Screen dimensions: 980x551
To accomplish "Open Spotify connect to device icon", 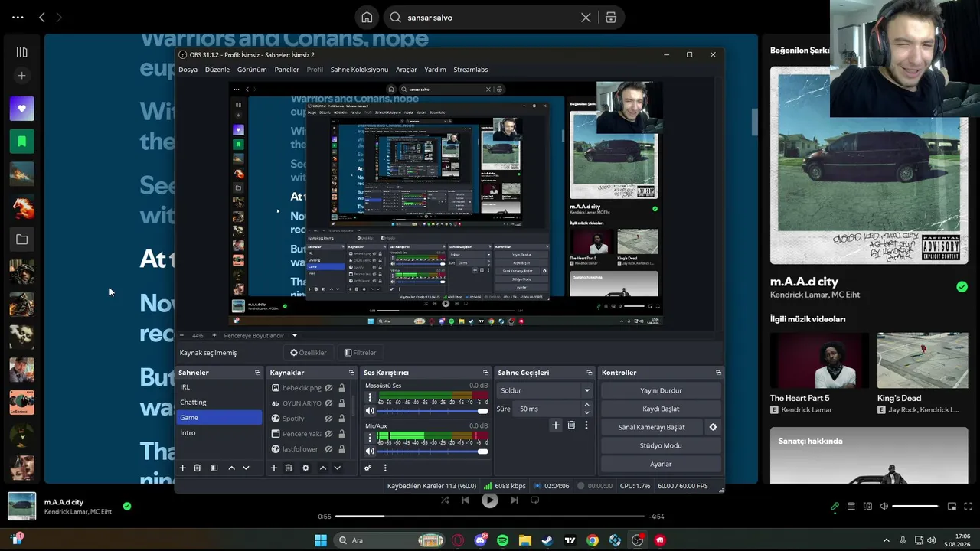I will pyautogui.click(x=867, y=506).
